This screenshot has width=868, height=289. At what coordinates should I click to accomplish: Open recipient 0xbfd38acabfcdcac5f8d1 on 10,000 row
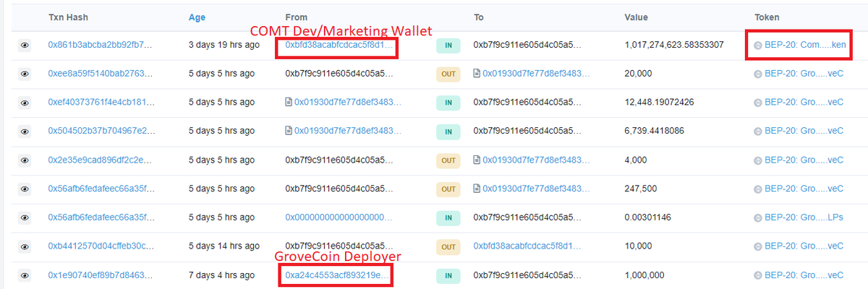(x=527, y=246)
